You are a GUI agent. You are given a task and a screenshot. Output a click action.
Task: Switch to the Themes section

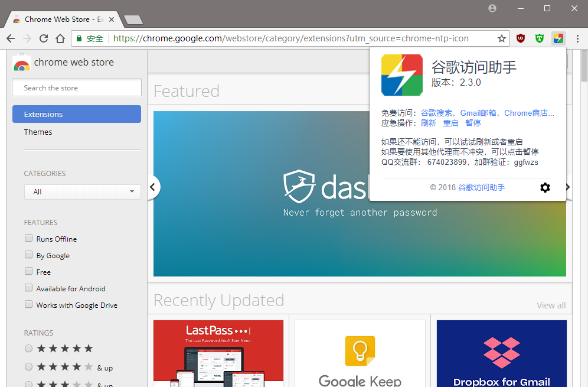(38, 132)
